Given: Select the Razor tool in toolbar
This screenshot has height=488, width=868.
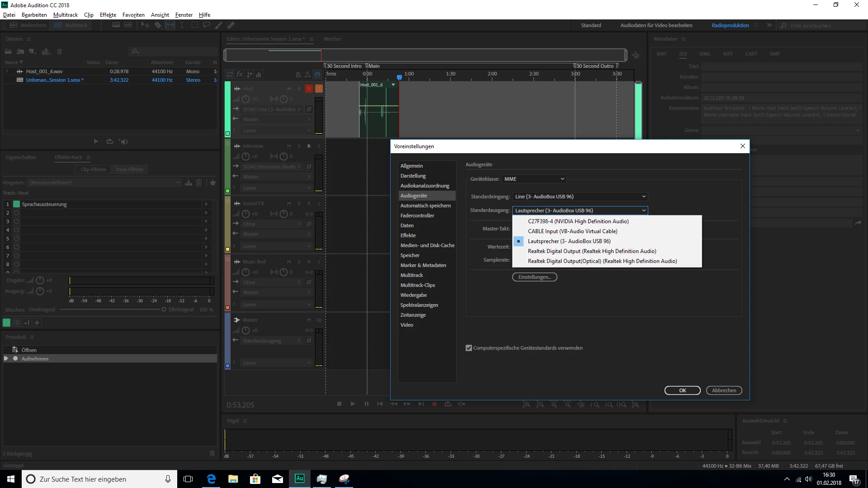Looking at the screenshot, I should click(x=158, y=25).
